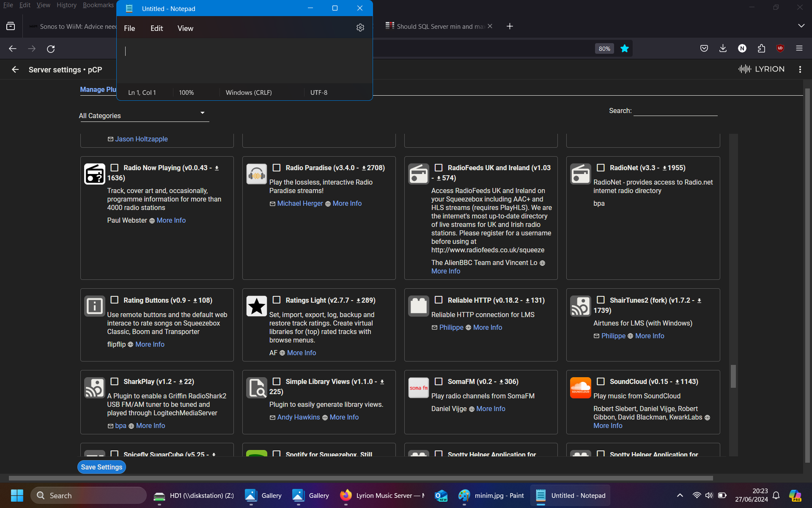This screenshot has width=812, height=508.
Task: Enable the Reliable HTTP checkbox
Action: [439, 300]
